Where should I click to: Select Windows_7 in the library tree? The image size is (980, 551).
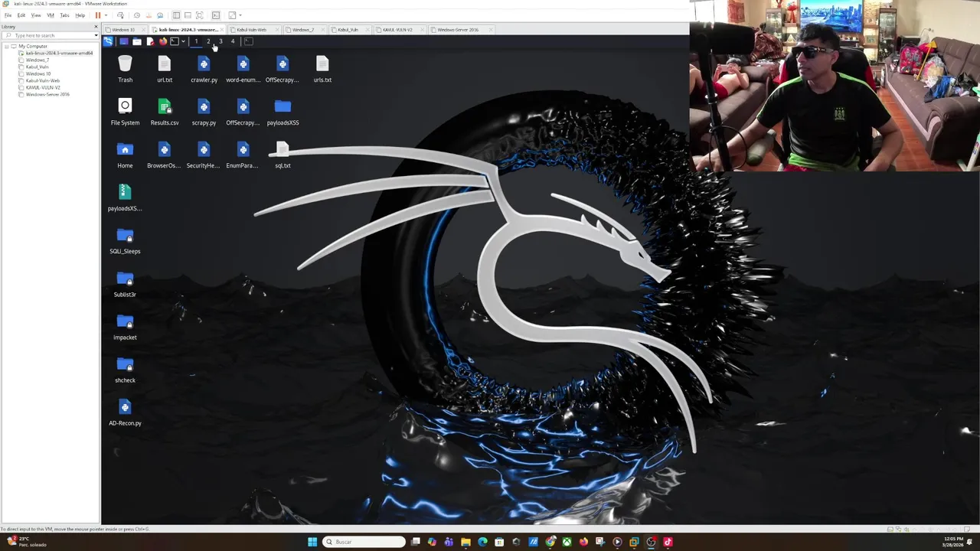tap(37, 60)
